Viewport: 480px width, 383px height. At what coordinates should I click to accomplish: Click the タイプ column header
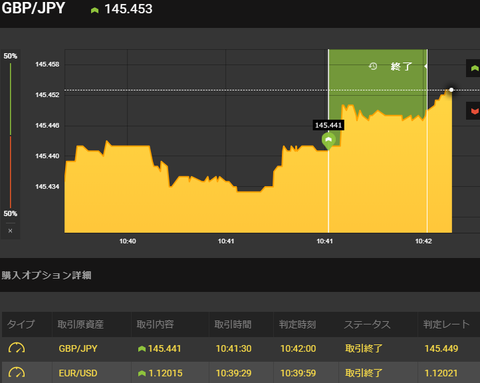pyautogui.click(x=21, y=324)
